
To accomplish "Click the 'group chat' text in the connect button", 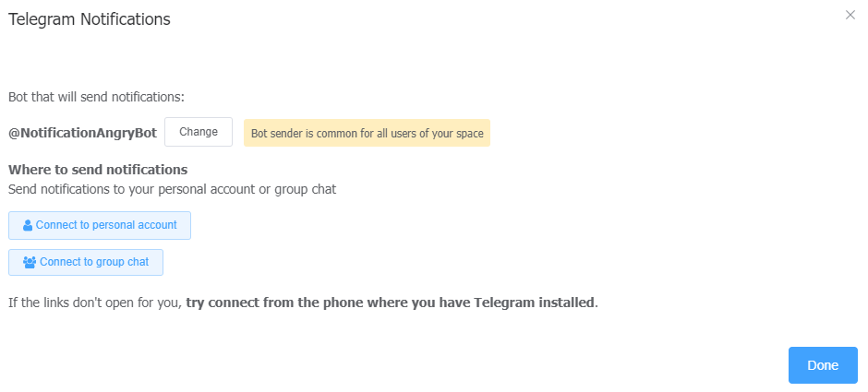I will (x=121, y=262).
